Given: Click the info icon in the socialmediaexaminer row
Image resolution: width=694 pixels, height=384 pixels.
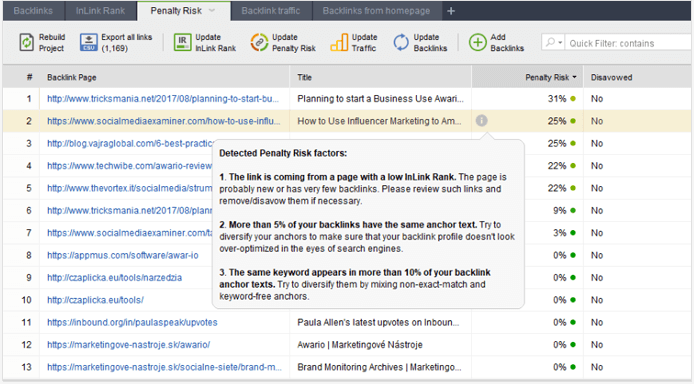Looking at the screenshot, I should coord(482,120).
